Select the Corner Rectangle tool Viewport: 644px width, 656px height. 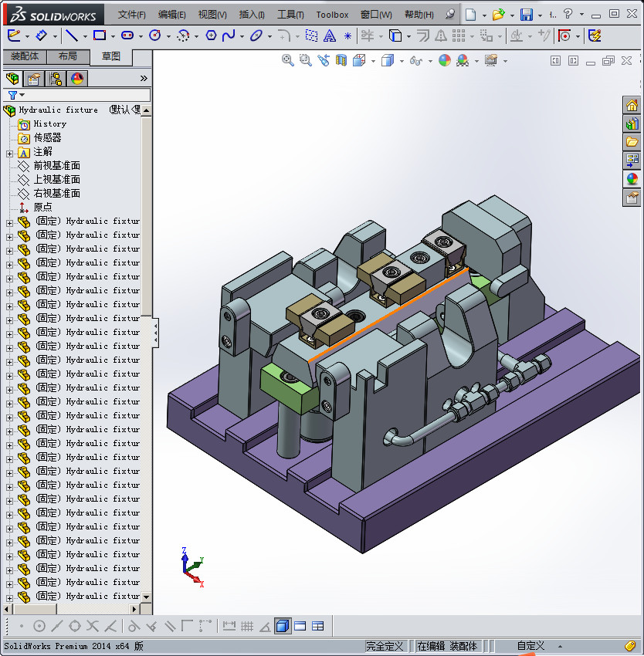click(100, 36)
